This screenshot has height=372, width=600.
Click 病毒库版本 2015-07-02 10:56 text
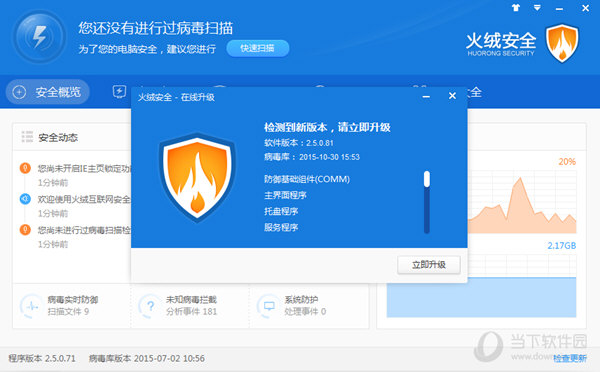point(147,358)
